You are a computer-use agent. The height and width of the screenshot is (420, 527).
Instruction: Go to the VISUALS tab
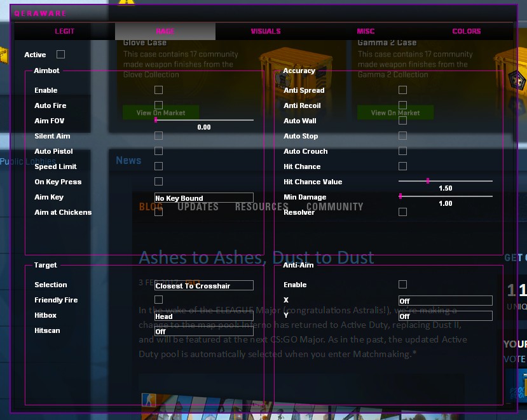(266, 31)
